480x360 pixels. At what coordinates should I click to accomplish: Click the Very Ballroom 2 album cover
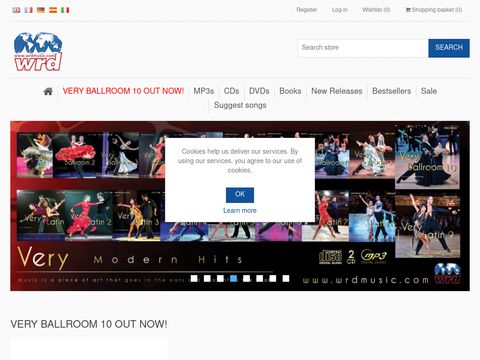pos(76,155)
